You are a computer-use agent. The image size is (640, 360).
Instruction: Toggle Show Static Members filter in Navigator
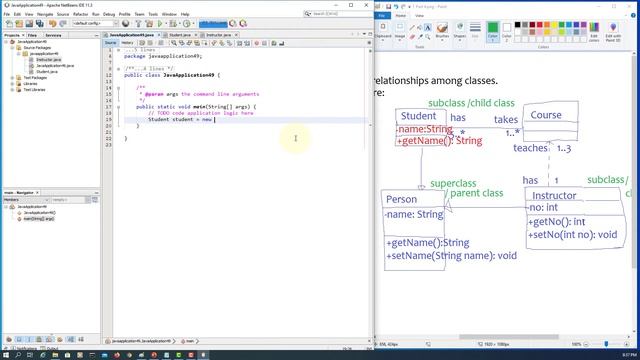point(29,340)
